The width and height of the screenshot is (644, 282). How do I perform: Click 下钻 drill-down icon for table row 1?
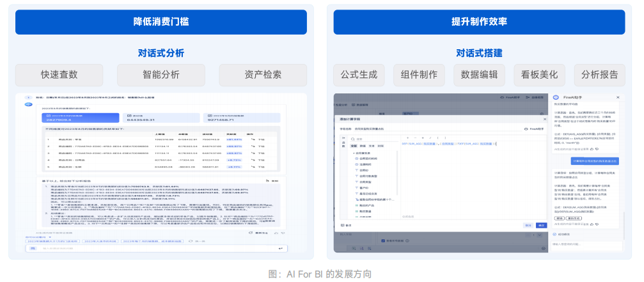253,139
